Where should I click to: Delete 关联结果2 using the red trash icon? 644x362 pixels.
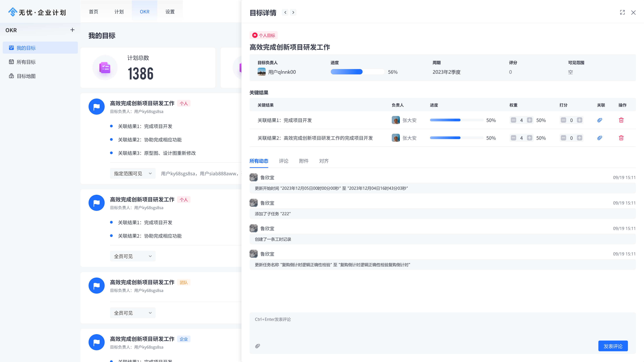coord(621,138)
